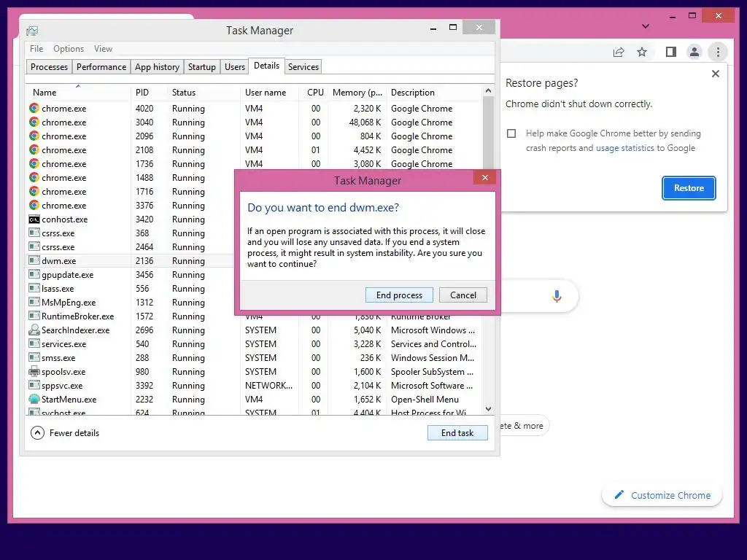Open the File menu in Task Manager

tap(36, 49)
